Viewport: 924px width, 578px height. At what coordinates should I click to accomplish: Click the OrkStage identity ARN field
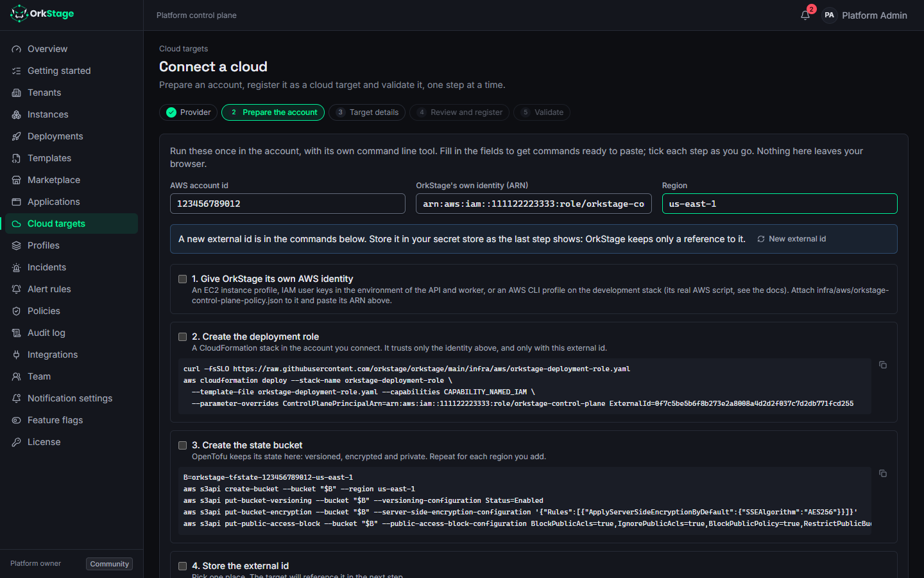coord(534,204)
